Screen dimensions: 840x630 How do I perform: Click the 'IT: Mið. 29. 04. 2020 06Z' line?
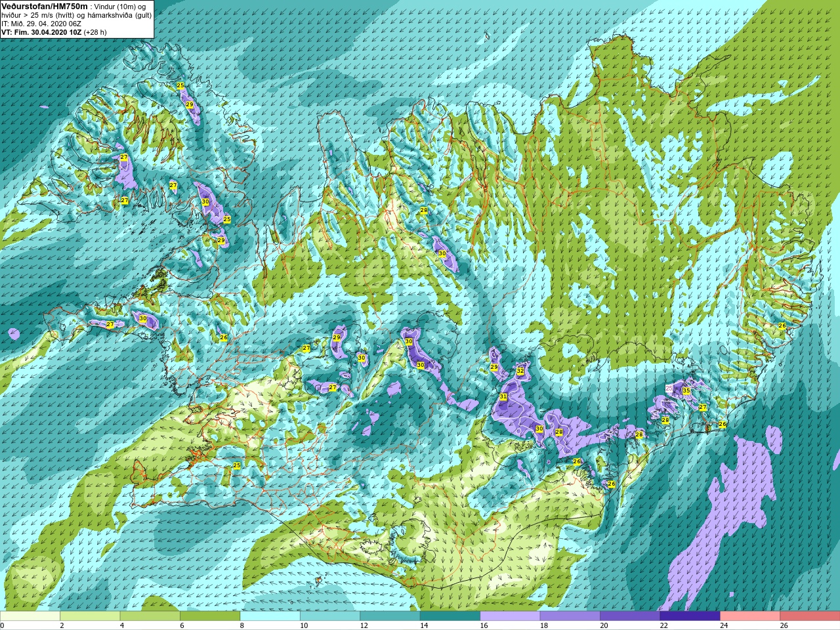coord(41,24)
